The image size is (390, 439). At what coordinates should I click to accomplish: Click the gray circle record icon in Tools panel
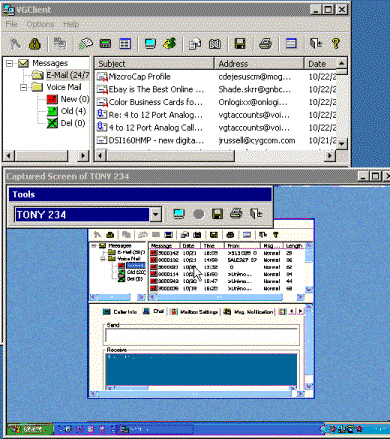[198, 214]
